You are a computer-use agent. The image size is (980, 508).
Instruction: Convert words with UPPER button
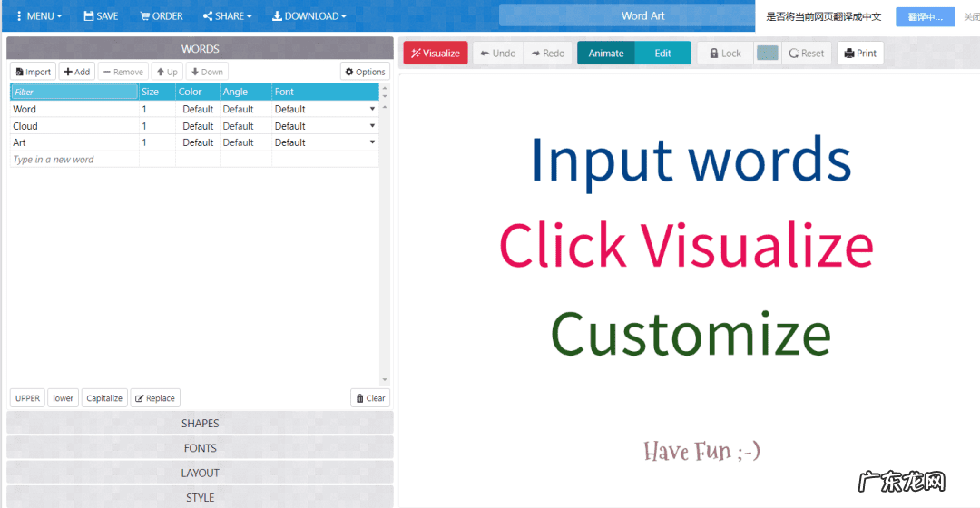pos(27,398)
